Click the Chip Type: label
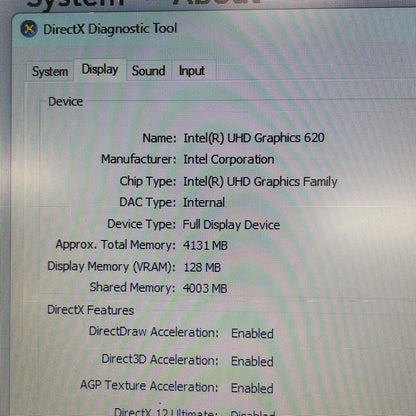 [x=148, y=181]
